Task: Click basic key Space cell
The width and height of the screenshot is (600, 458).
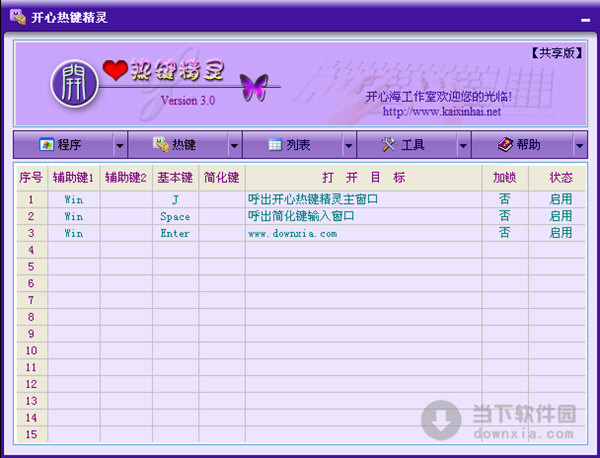Action: (175, 216)
